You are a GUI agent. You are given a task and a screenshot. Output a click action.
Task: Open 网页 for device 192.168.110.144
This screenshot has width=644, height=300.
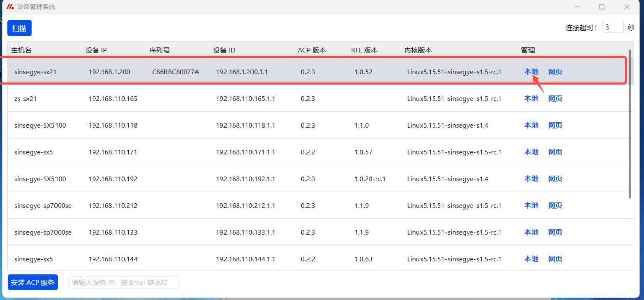(555, 259)
